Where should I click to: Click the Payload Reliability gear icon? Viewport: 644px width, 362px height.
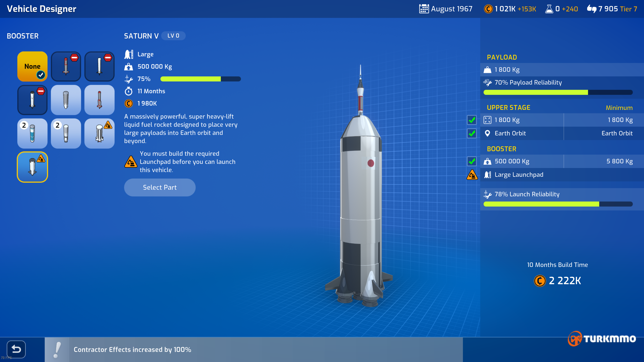(487, 82)
